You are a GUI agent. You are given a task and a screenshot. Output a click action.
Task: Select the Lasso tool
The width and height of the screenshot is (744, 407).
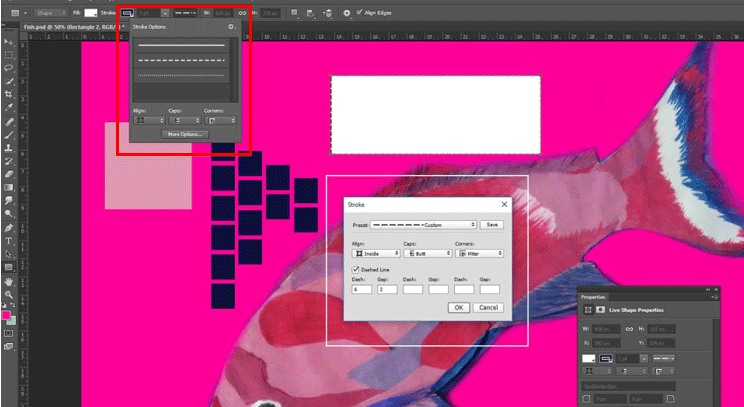coord(9,68)
